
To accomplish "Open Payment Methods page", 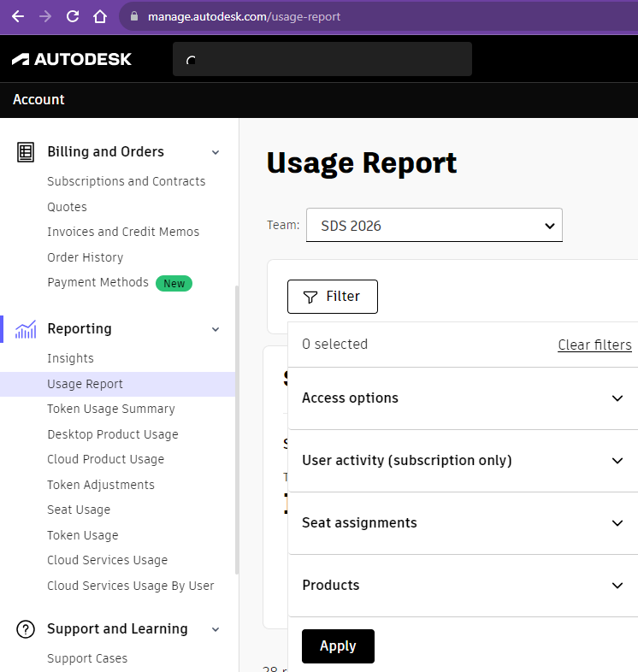I will tap(97, 282).
